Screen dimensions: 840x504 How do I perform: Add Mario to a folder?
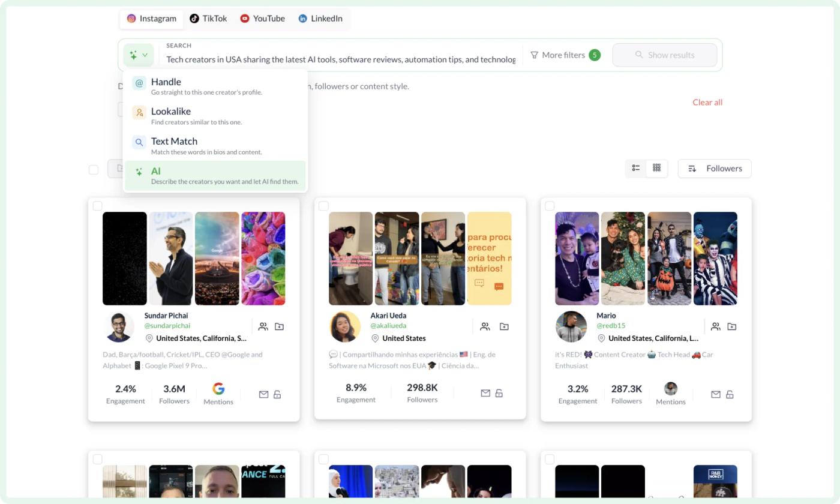(732, 326)
